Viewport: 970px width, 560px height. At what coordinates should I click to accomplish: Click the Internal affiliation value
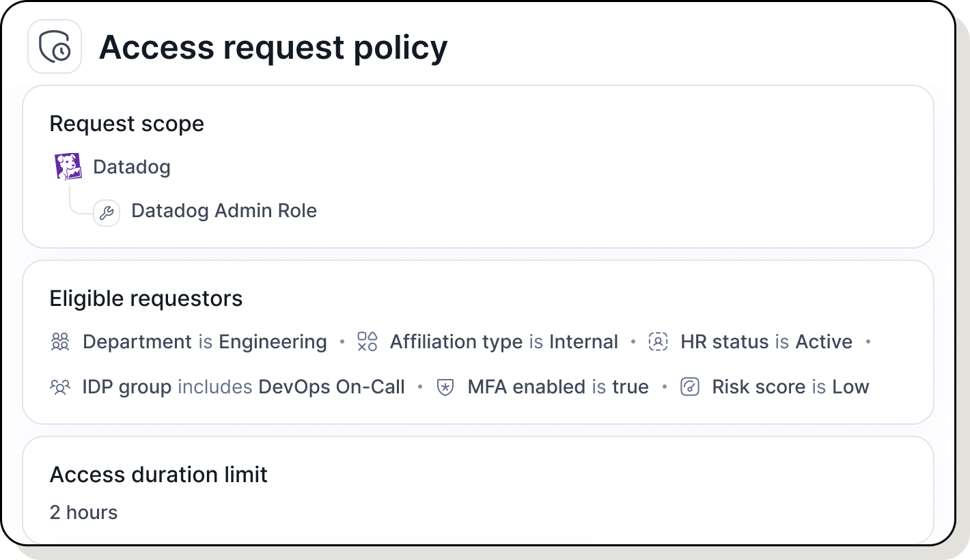(583, 341)
